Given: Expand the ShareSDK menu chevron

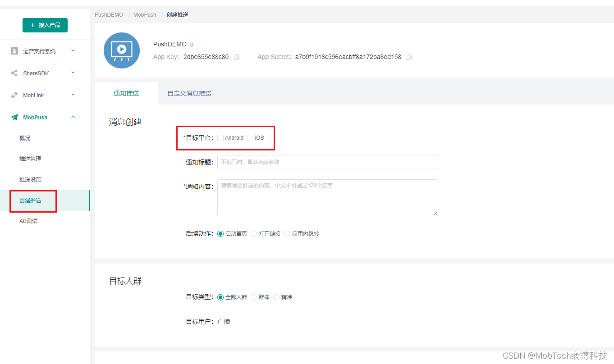Looking at the screenshot, I should (x=73, y=73).
